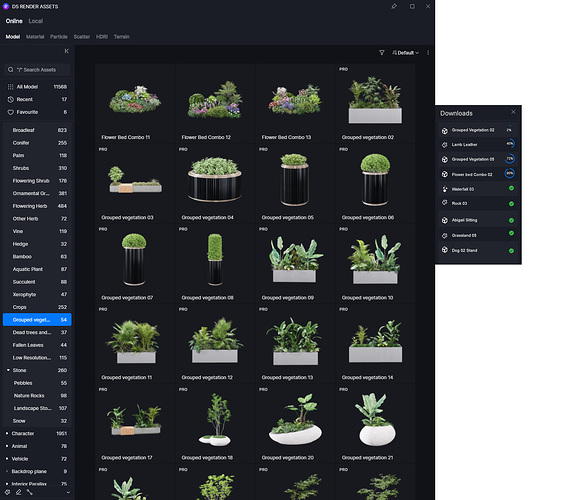Screen dimensions: 562x500
Task: Click model icon beside Grouped Vegetation 02 download
Action: point(444,130)
